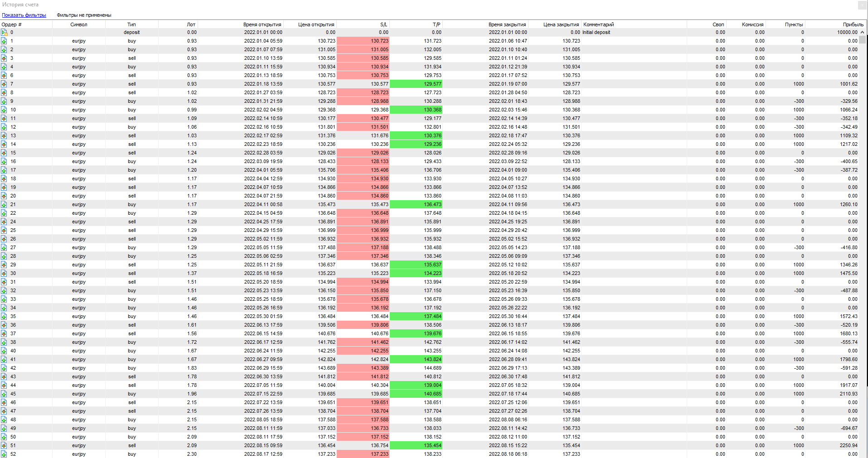
Task: Click the Прибыль column header
Action: tap(853, 24)
